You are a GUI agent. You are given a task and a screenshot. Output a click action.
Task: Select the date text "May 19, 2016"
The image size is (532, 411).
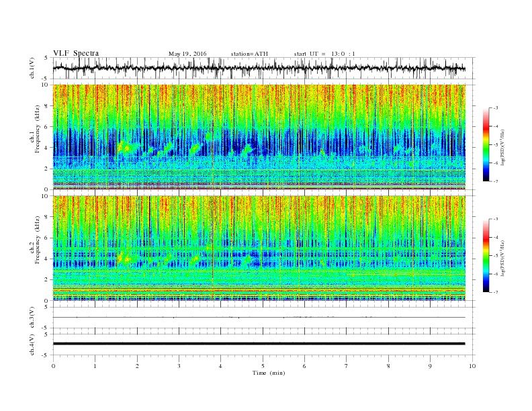tap(187, 54)
